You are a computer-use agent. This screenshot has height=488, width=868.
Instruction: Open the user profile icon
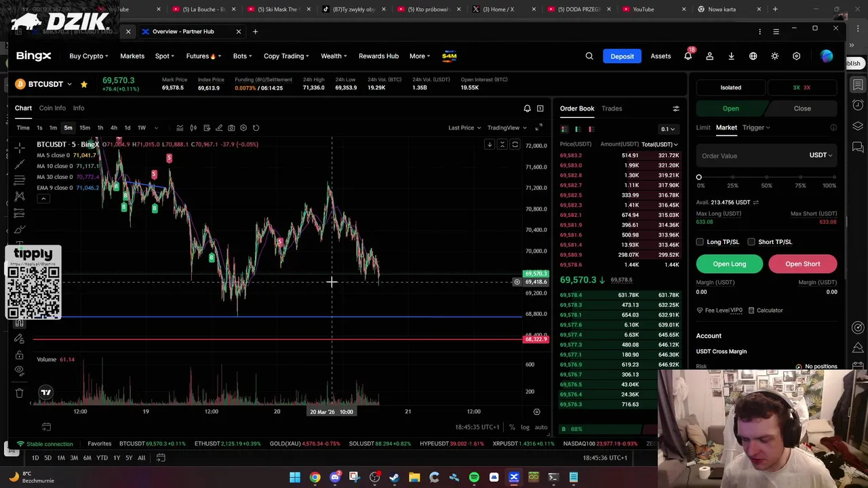pos(709,56)
